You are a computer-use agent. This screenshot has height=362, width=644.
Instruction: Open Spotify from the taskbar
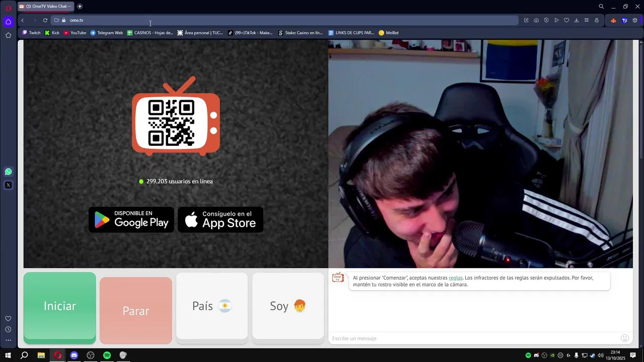pos(107,355)
